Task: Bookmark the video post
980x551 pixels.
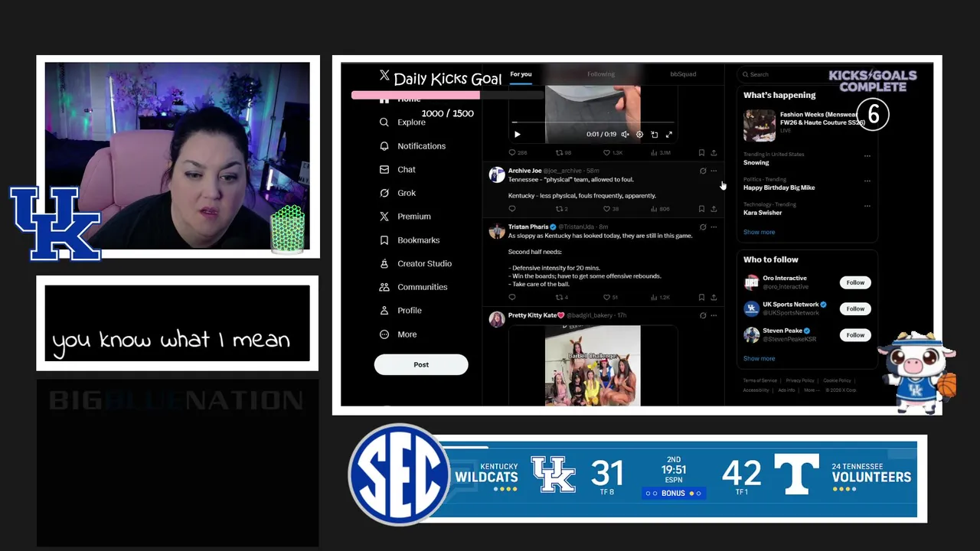Action: (x=701, y=153)
